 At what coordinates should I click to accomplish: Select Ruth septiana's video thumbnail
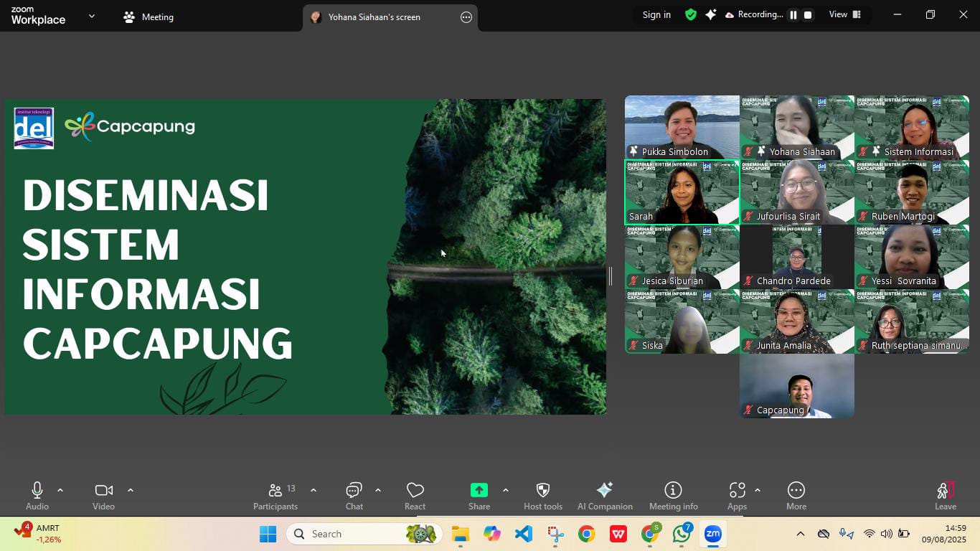click(912, 321)
